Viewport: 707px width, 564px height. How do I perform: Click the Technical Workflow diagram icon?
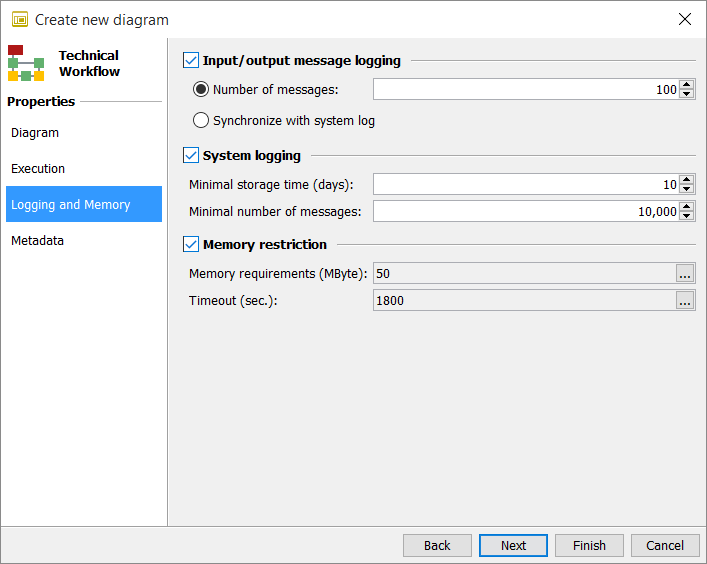26,63
